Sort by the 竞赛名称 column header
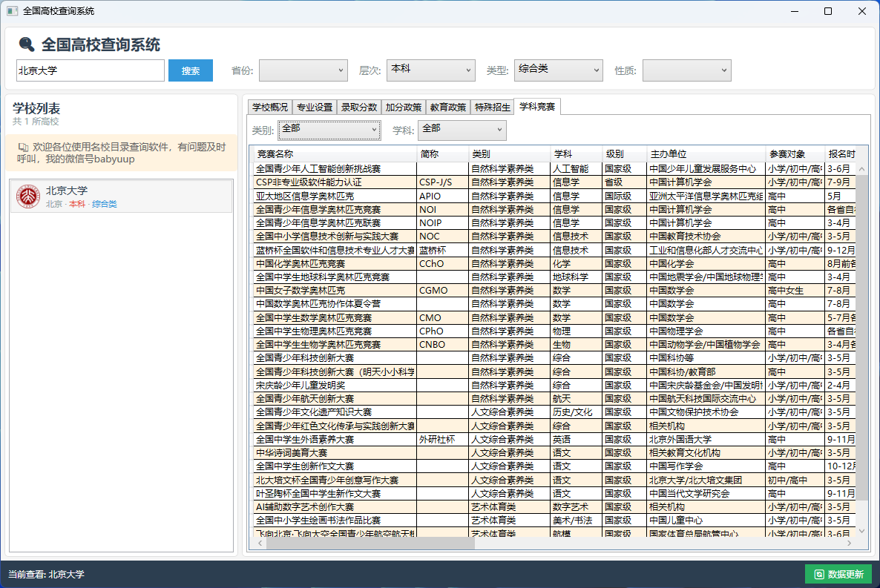Viewport: 880px width, 588px height. pyautogui.click(x=335, y=153)
